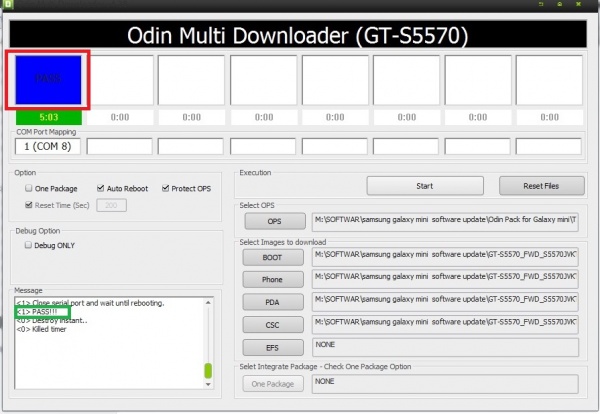Choose an EFS image file

point(273,348)
